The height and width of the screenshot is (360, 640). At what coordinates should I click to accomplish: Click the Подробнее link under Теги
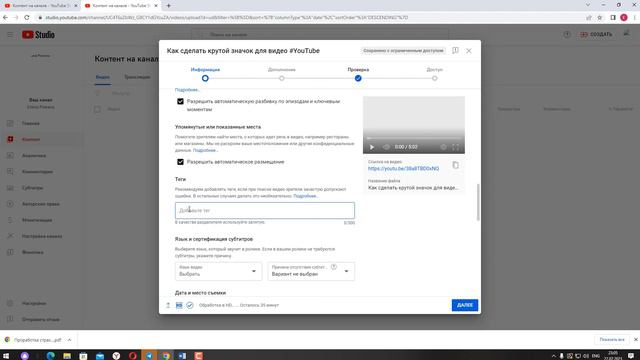pyautogui.click(x=305, y=196)
